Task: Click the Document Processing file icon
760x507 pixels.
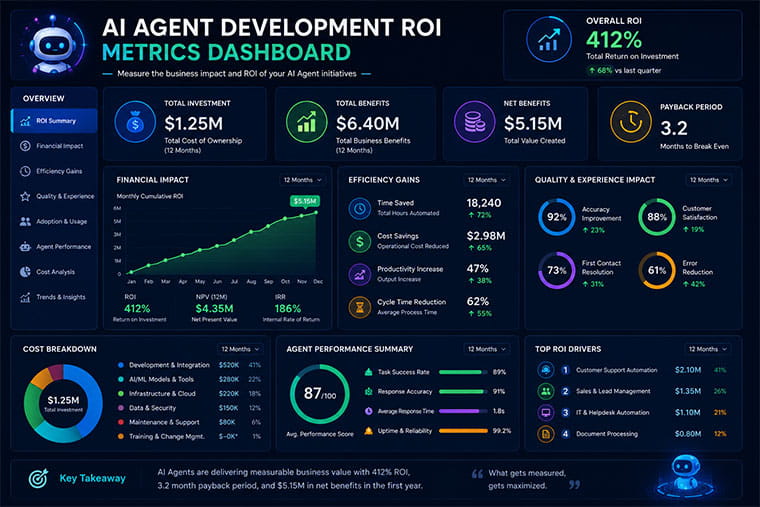Action: coord(546,434)
